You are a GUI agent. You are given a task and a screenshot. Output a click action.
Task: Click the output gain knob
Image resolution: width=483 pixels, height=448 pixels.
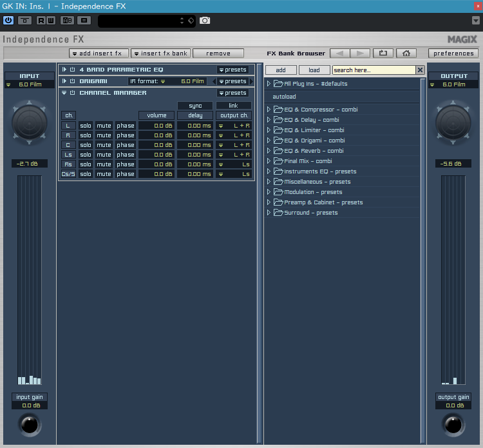pos(453,425)
